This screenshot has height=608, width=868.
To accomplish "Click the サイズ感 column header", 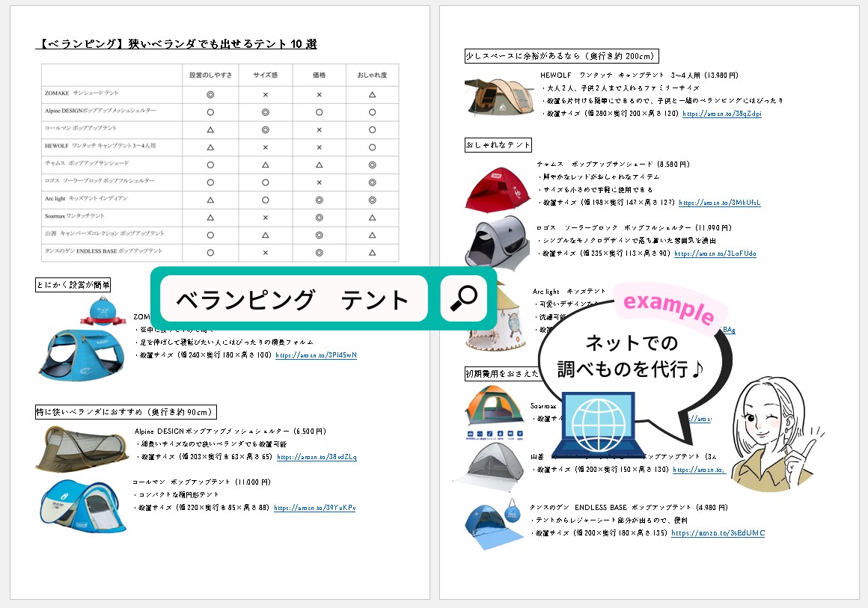I will [x=266, y=76].
